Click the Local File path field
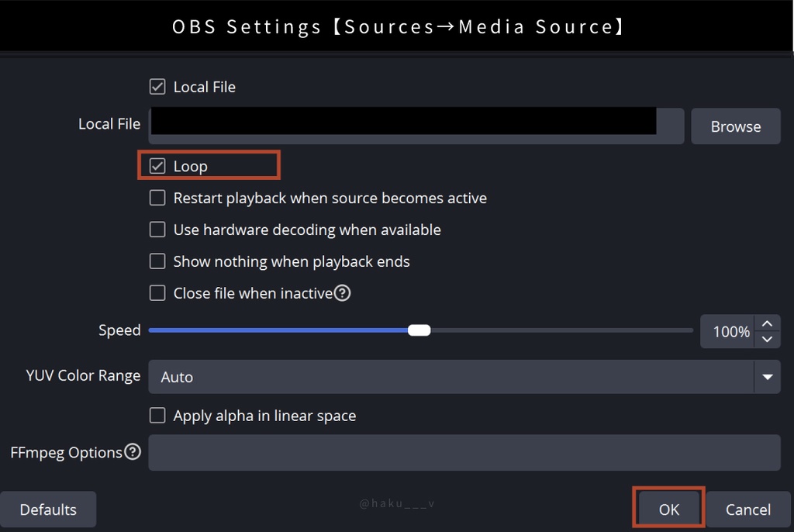The image size is (794, 532). [416, 126]
